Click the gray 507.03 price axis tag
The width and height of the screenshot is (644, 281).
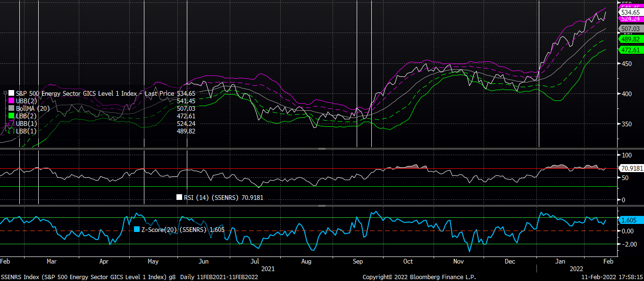[631, 29]
